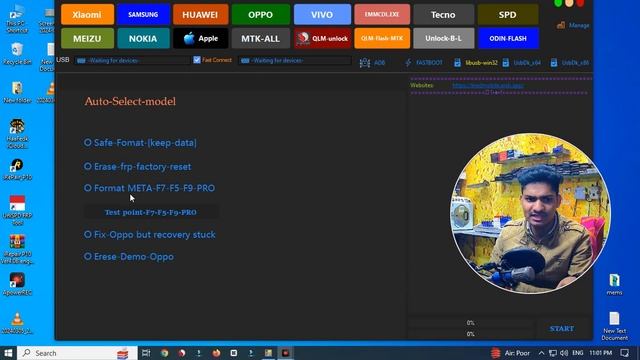Open the QLM-Flash-MTK section
The width and height of the screenshot is (640, 360).
[x=382, y=38]
